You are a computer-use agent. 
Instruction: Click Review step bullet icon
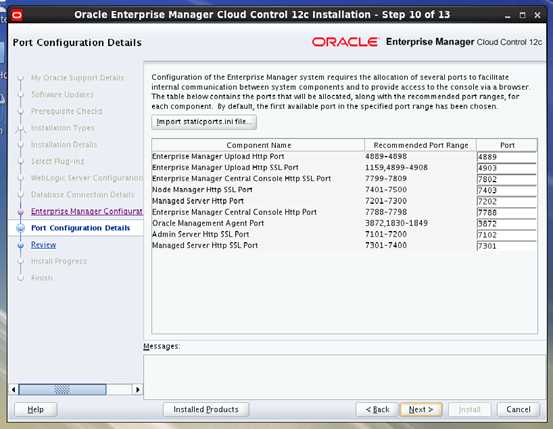(x=20, y=245)
